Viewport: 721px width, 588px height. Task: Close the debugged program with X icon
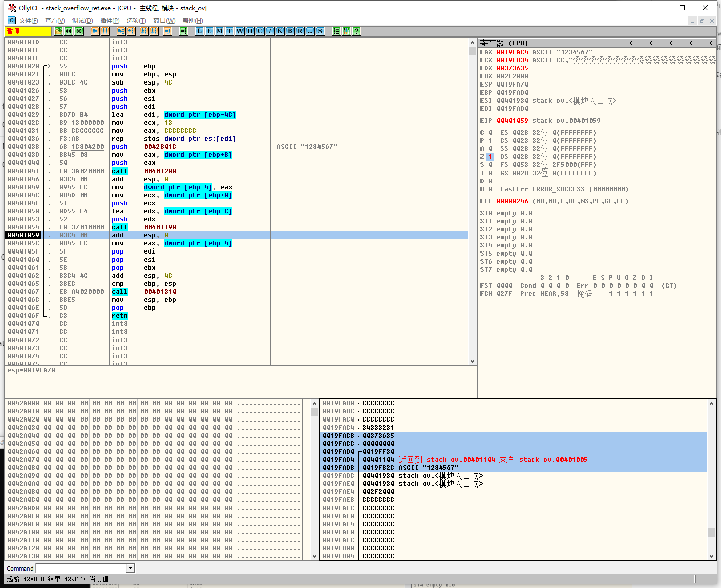click(x=79, y=31)
